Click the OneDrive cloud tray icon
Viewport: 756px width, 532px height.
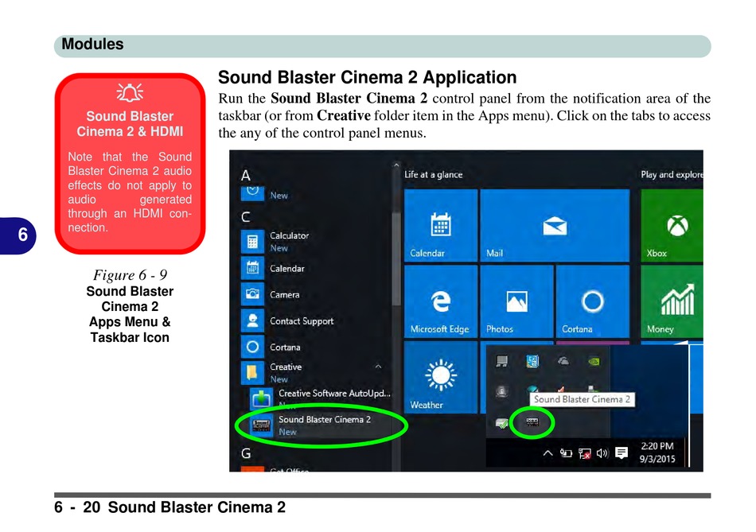563,360
